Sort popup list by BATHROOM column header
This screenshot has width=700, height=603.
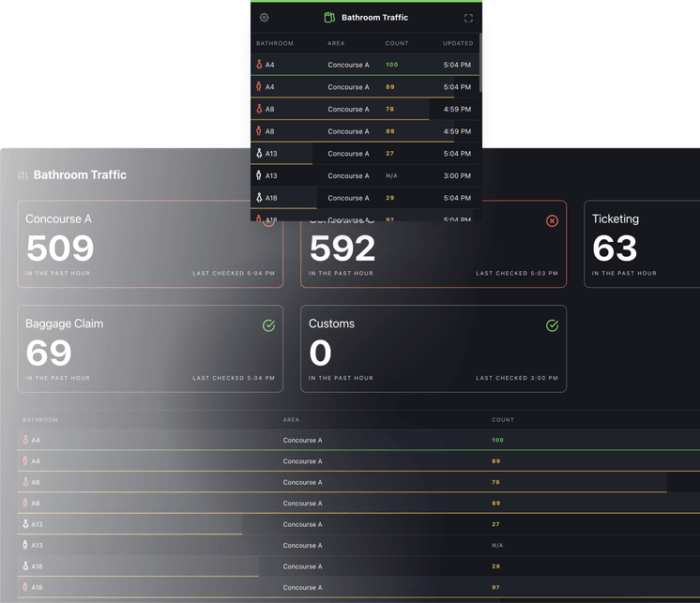tap(275, 43)
